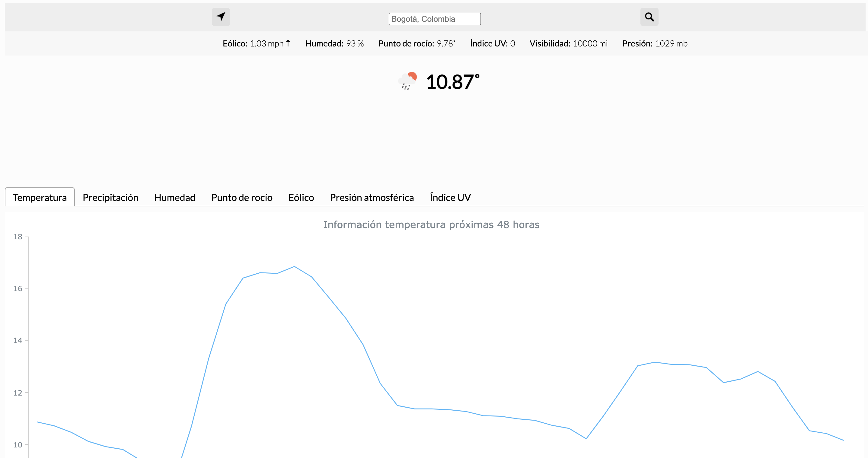Click the rainy weather condition icon

coord(407,81)
